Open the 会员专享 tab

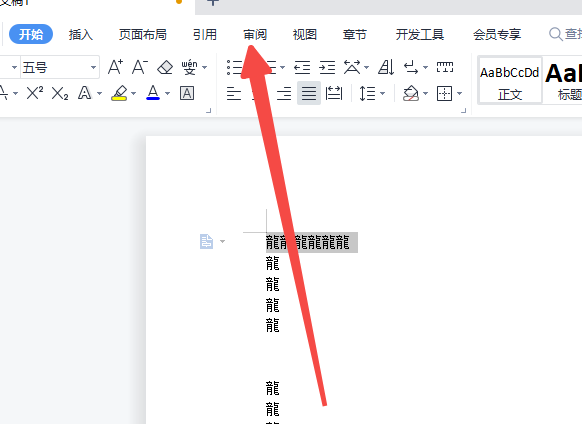point(497,35)
